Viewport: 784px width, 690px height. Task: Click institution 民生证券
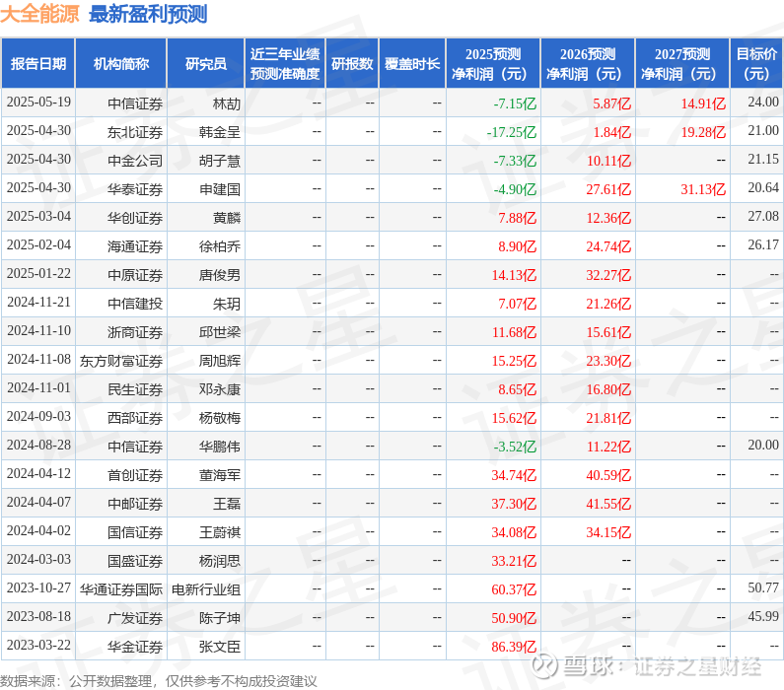pos(135,389)
